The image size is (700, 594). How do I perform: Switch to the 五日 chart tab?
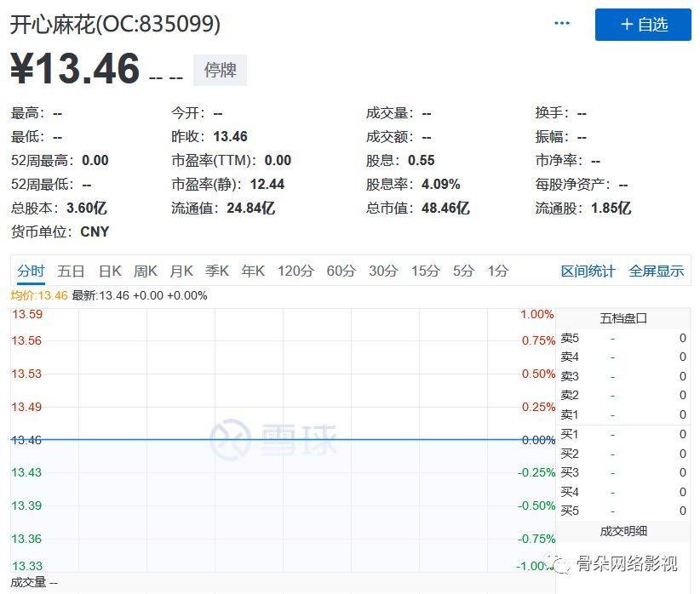[71, 271]
